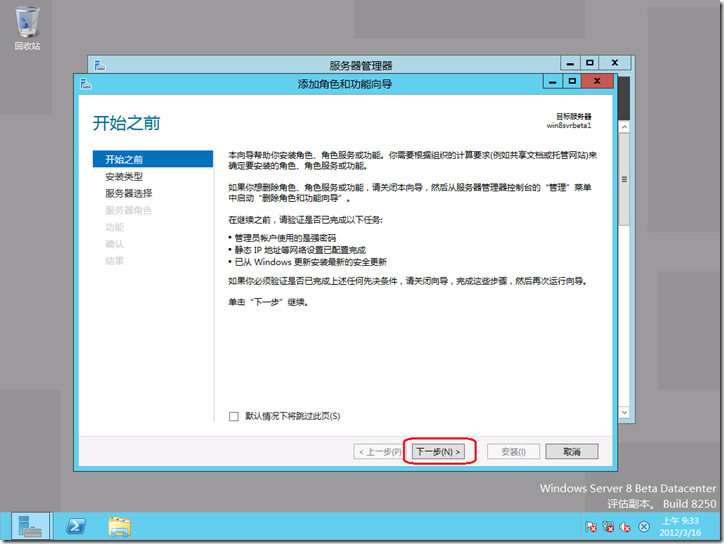Go to 服务器选择 step
This screenshot has height=544, width=724.
pyautogui.click(x=128, y=193)
